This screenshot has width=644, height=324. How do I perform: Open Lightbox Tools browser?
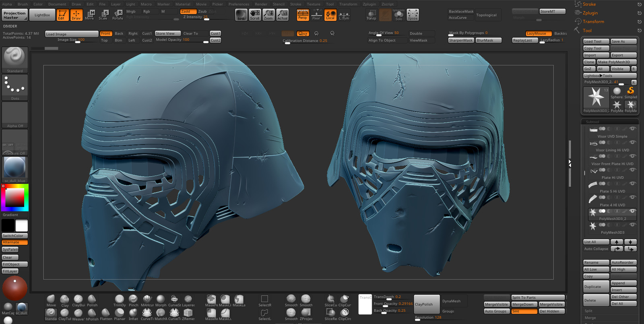pos(610,76)
